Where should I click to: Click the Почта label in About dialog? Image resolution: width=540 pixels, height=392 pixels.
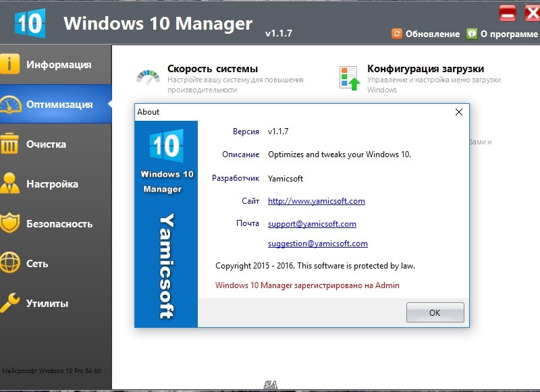pos(248,223)
